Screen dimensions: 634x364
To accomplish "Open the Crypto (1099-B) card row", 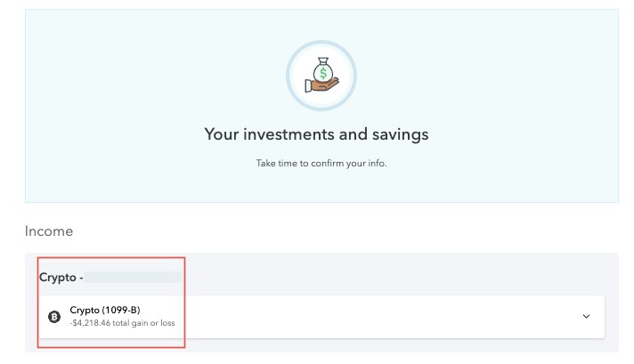I will pos(321,317).
